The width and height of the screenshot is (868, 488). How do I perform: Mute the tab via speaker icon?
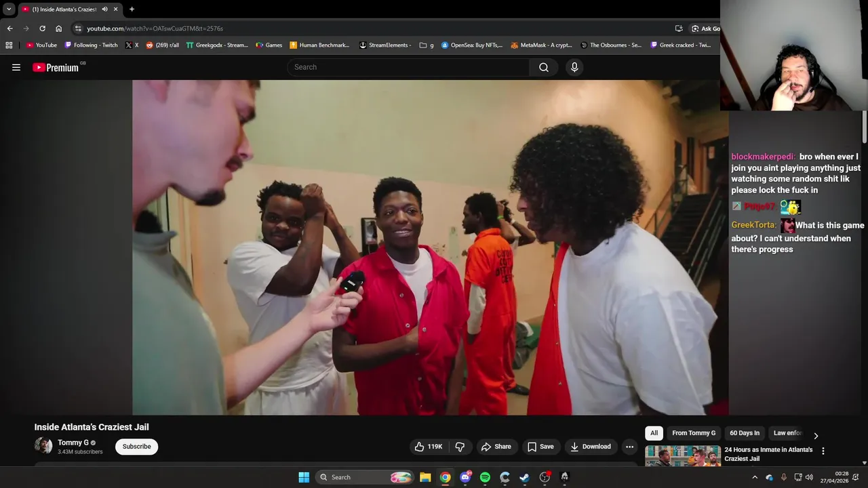pos(104,9)
